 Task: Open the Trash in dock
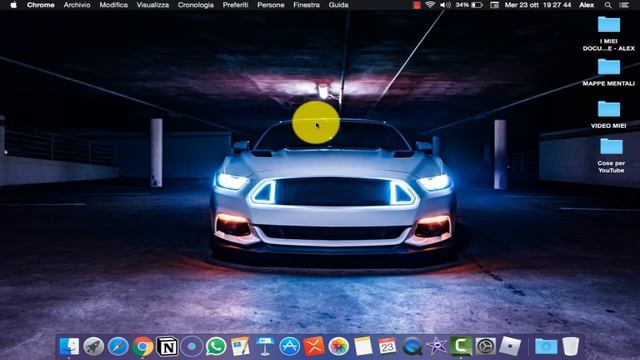click(x=570, y=347)
